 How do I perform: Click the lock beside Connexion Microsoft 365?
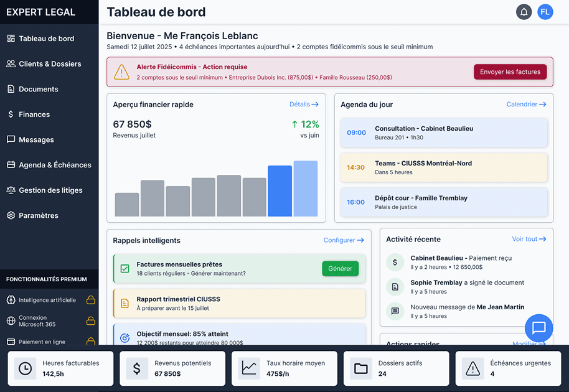tap(90, 321)
